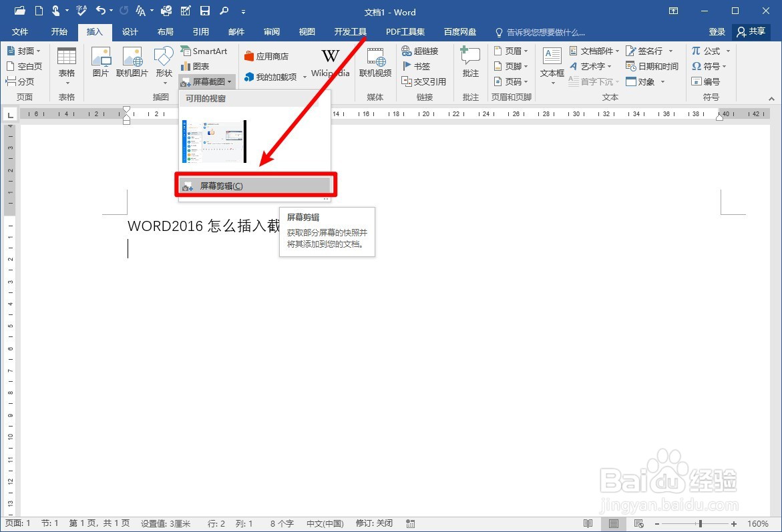Open the 页码 (Page Number) dropdown

tap(512, 81)
